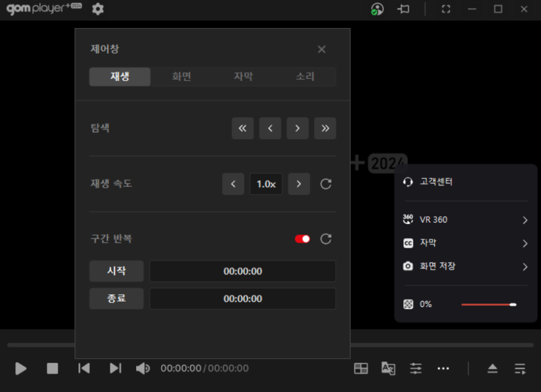Click the transparency checkerboard icon

pyautogui.click(x=408, y=304)
